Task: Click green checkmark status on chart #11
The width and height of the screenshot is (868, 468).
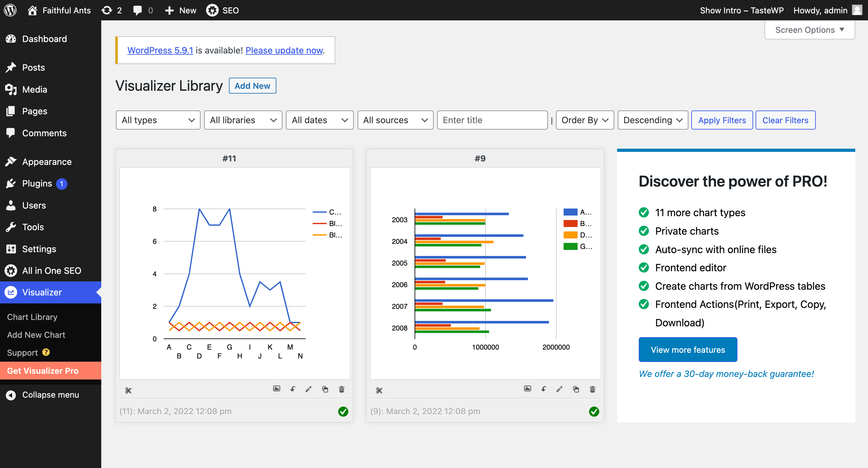Action: click(x=343, y=411)
